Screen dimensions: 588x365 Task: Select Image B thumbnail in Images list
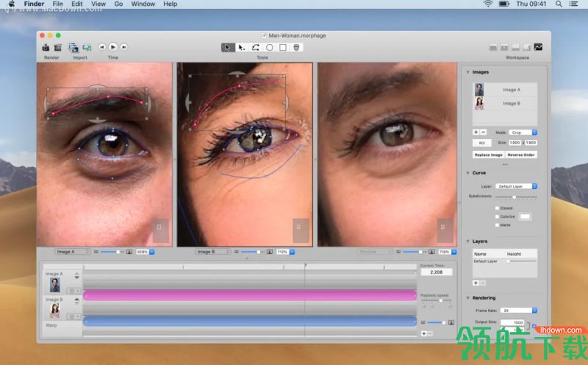479,103
